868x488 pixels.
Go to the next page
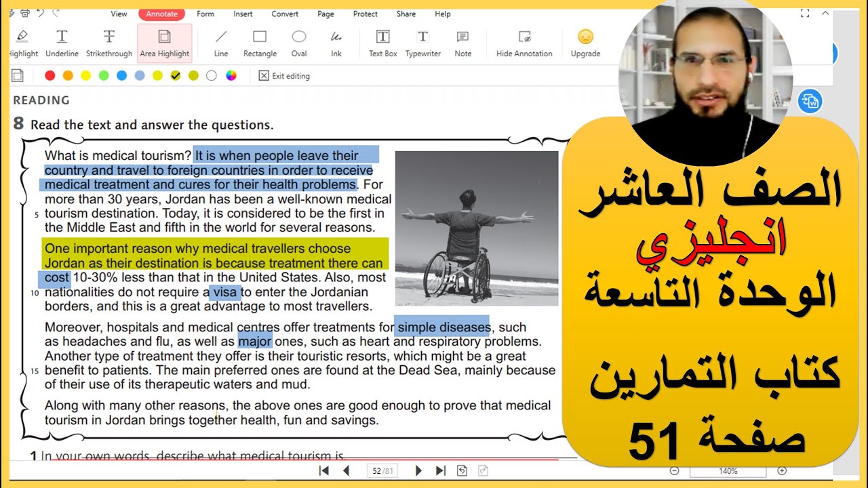418,470
